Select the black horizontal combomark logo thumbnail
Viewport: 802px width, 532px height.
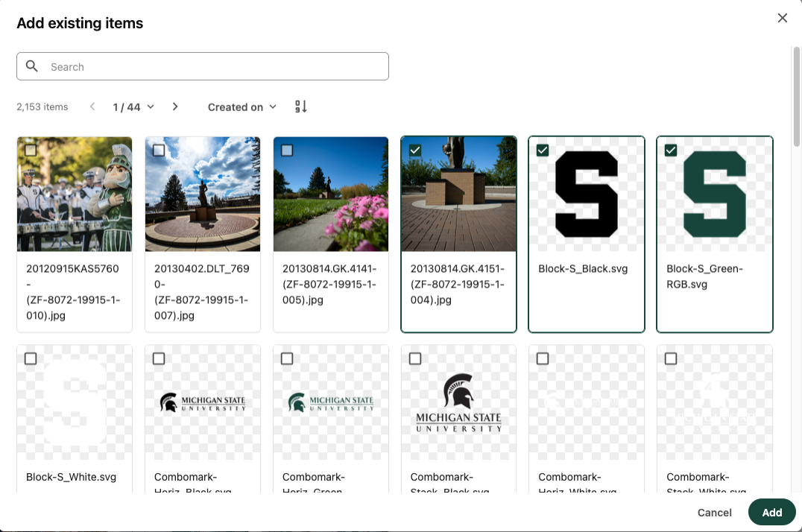point(203,403)
